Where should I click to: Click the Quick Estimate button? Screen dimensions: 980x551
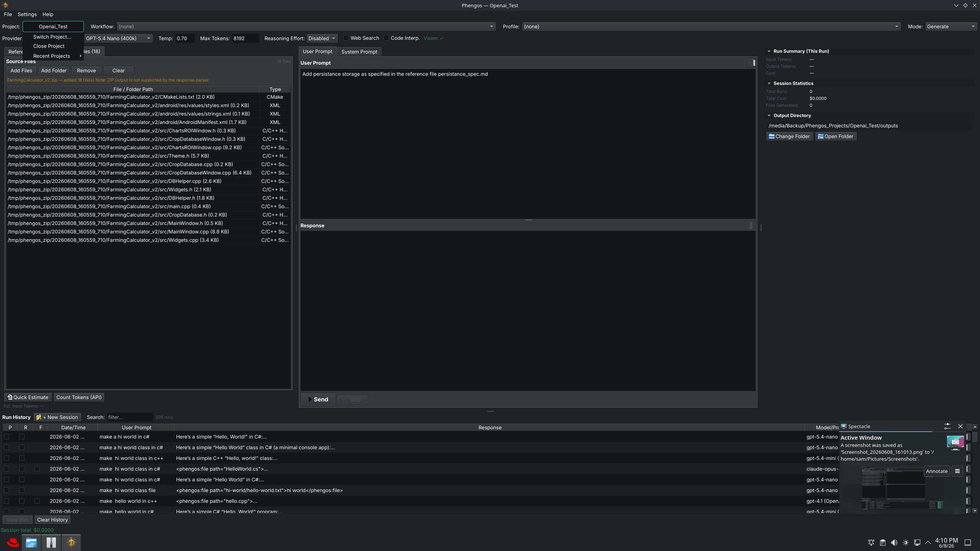[28, 397]
